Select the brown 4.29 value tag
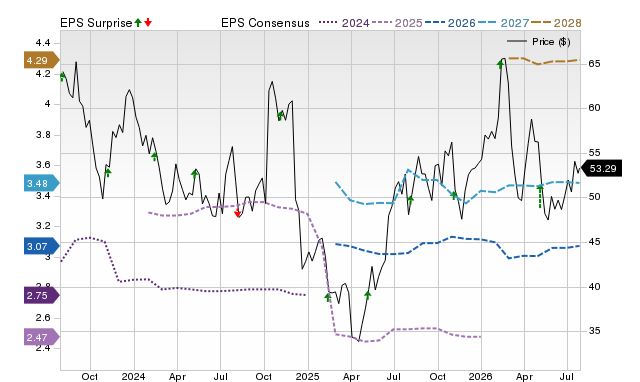The width and height of the screenshot is (640, 382). pos(42,60)
